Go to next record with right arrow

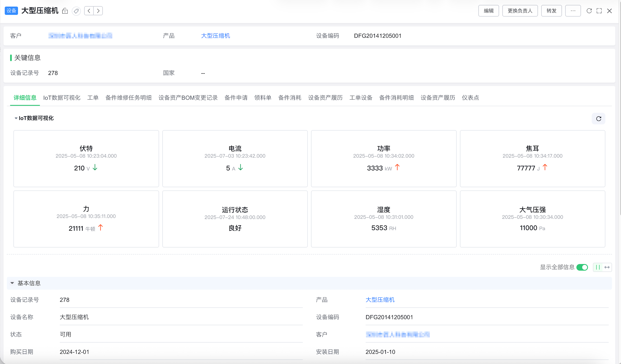pos(98,11)
